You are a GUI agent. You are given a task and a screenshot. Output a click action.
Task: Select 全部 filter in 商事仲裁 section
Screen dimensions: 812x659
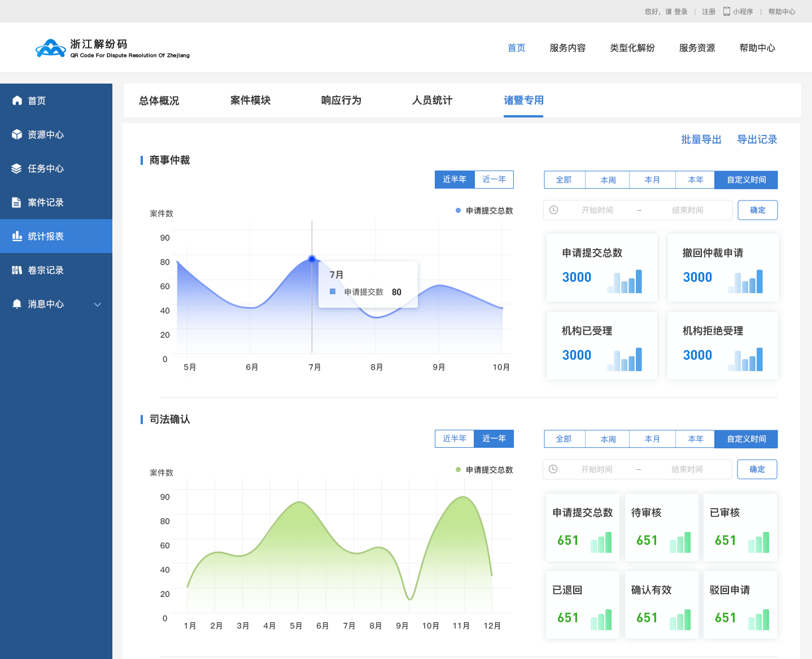coord(564,180)
